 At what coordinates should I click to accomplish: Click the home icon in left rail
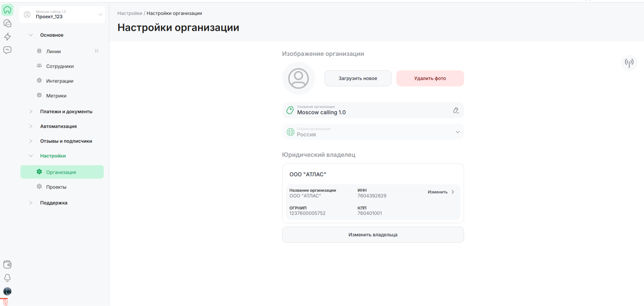[x=7, y=10]
